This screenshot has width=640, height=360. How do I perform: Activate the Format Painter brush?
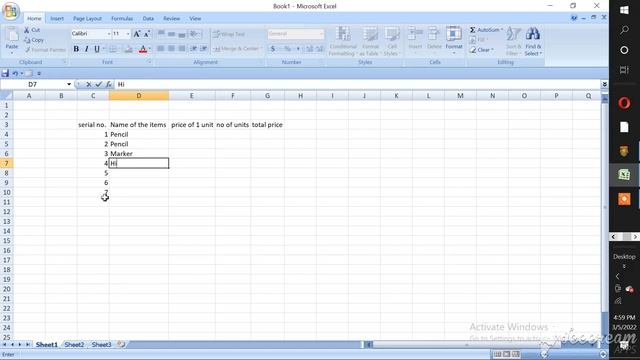click(x=45, y=50)
